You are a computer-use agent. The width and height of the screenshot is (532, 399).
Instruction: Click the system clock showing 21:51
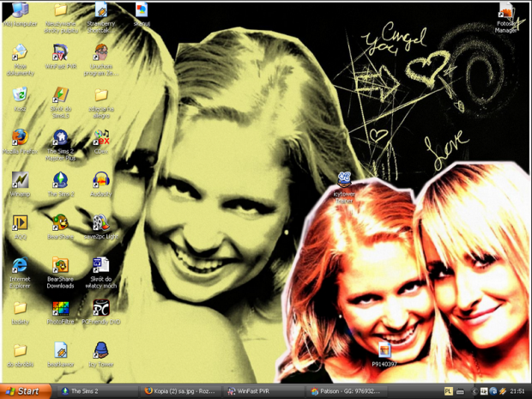[517, 391]
